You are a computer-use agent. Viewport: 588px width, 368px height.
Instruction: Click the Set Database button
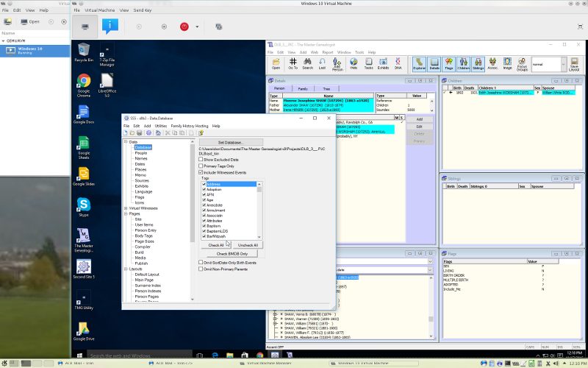[230, 142]
